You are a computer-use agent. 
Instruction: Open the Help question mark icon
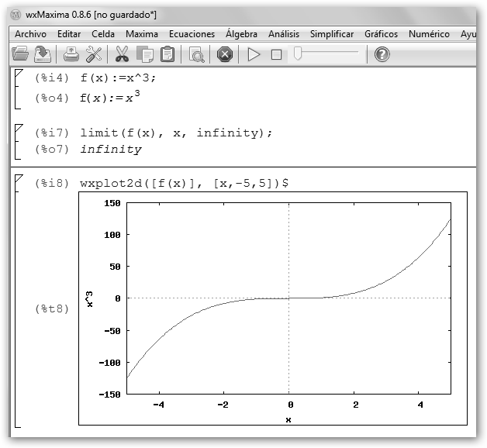click(382, 54)
